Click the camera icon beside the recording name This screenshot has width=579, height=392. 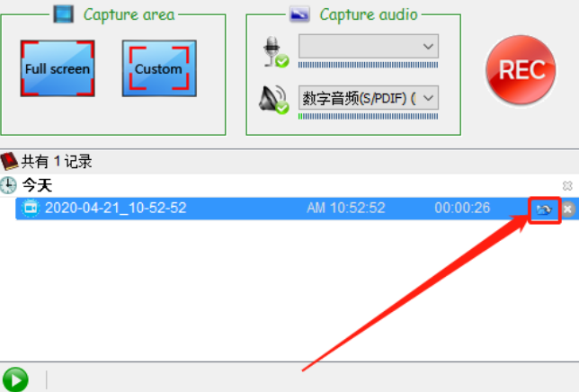(x=31, y=209)
